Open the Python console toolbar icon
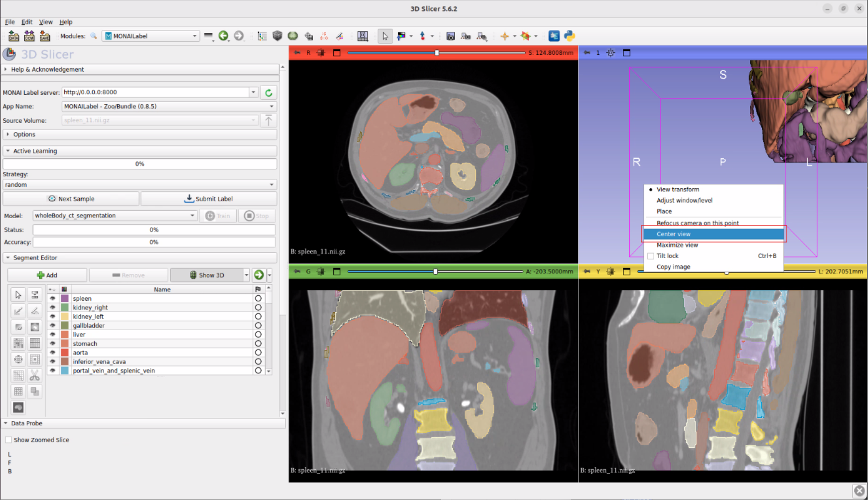 click(570, 36)
